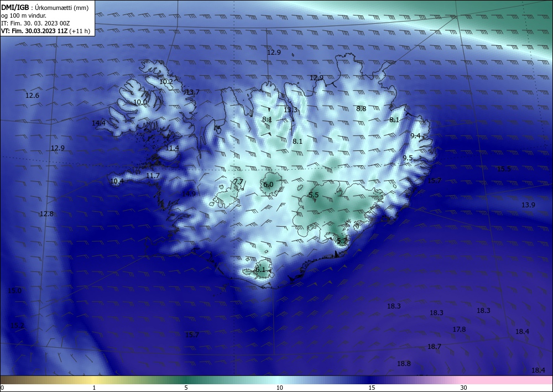Click the legend tick label 0
This screenshot has height=392, width=553.
(x=2, y=388)
